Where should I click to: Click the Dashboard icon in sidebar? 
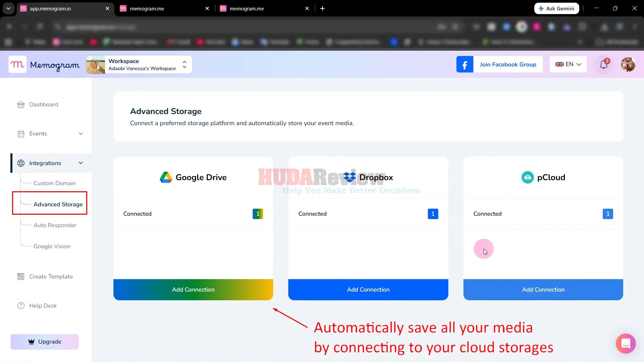click(x=21, y=105)
